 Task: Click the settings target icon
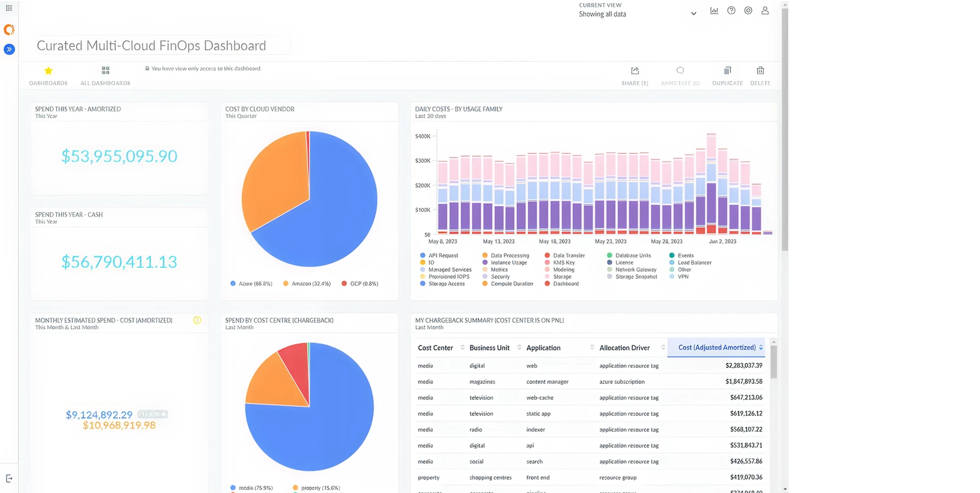[x=748, y=10]
